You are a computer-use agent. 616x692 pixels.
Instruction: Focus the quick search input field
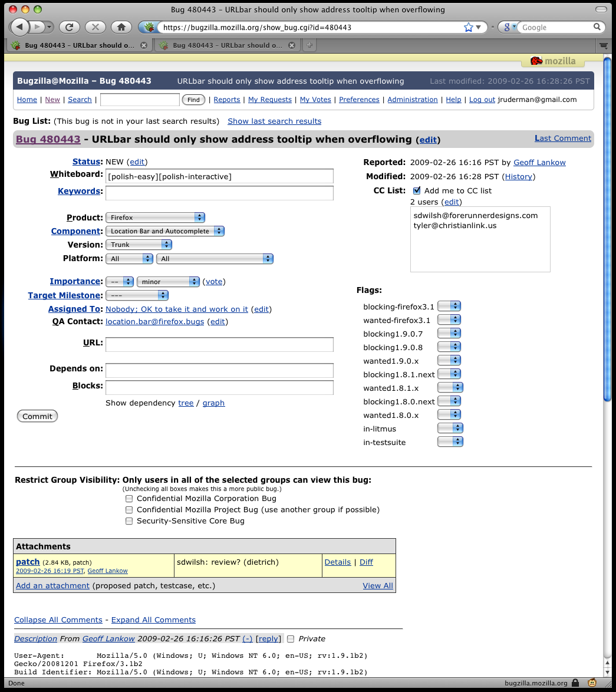pyautogui.click(x=140, y=100)
